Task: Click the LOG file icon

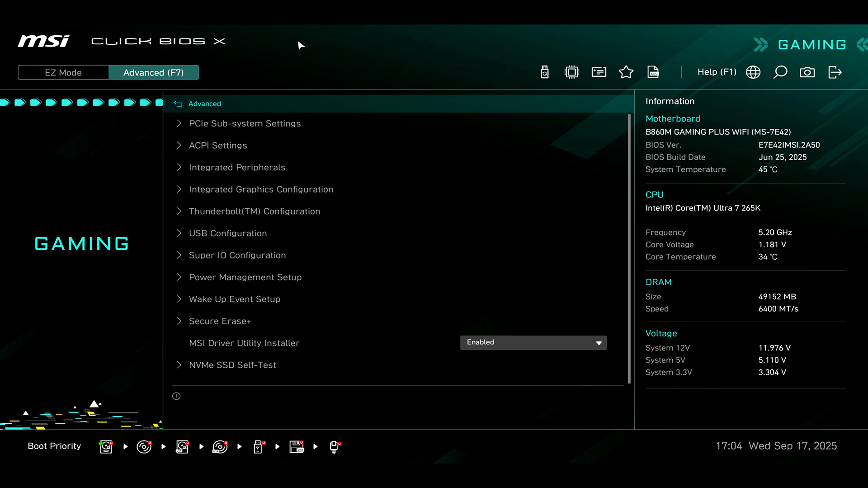Action: 653,72
